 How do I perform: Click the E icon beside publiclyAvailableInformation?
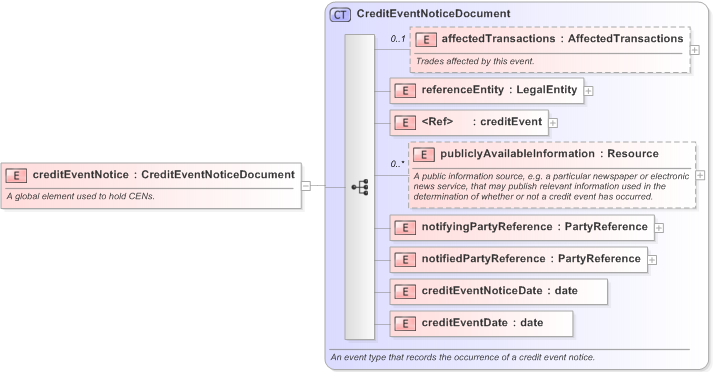click(424, 155)
